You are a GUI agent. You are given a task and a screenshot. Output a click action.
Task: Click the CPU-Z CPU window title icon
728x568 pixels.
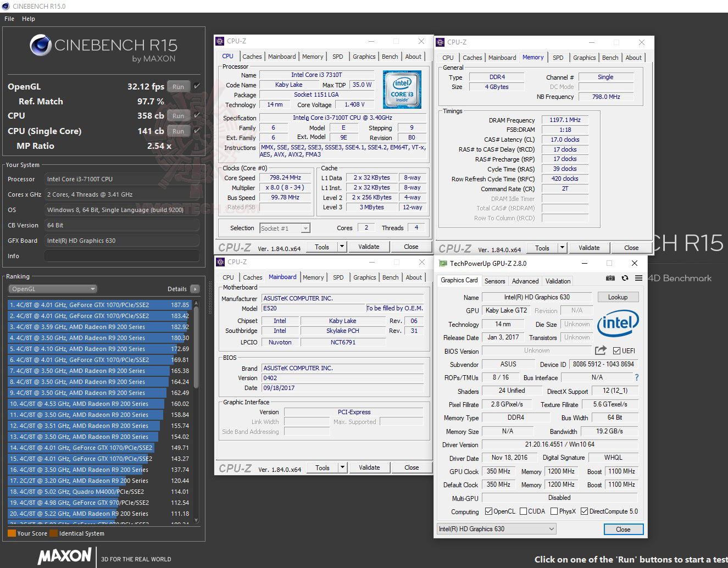pyautogui.click(x=220, y=41)
